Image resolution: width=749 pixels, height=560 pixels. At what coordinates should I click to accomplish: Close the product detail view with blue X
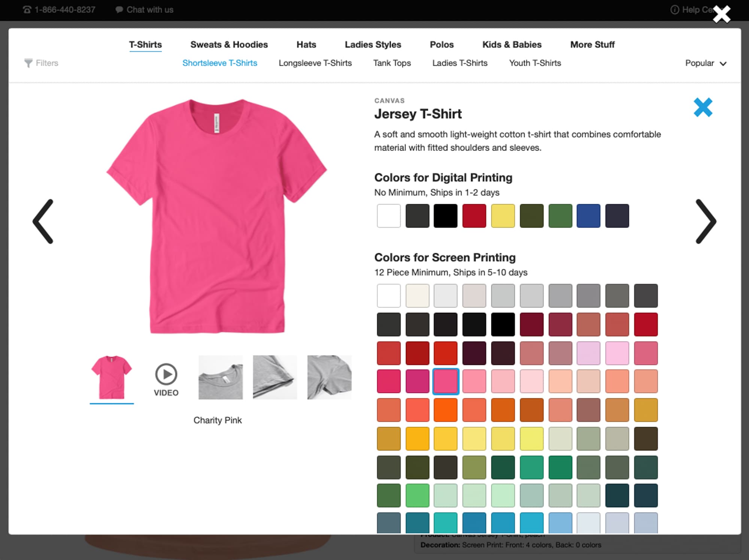[703, 108]
